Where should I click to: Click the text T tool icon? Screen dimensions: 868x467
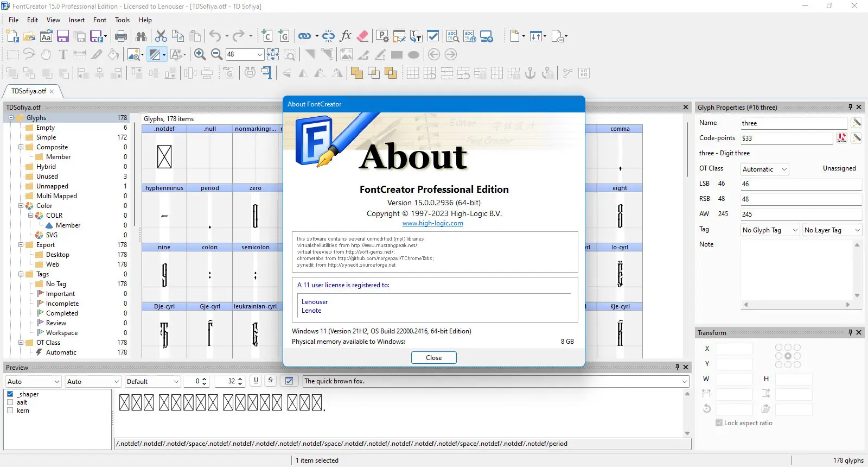tap(63, 54)
